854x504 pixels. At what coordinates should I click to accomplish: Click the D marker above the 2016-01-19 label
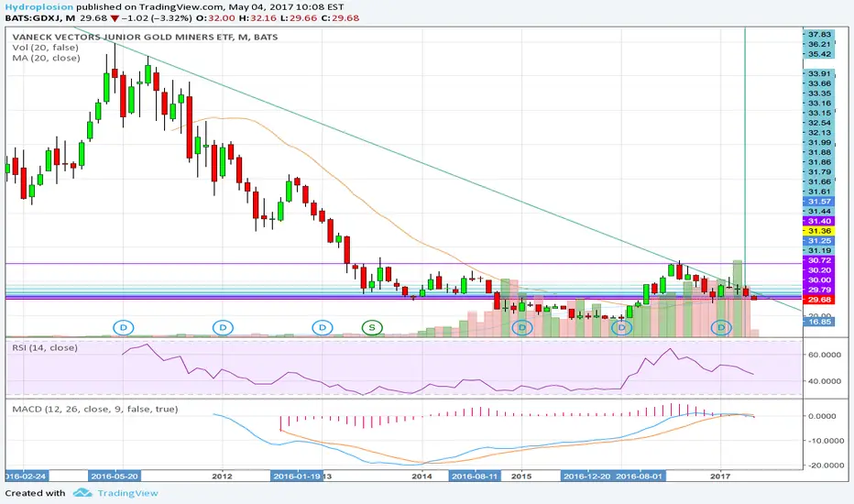tap(323, 327)
